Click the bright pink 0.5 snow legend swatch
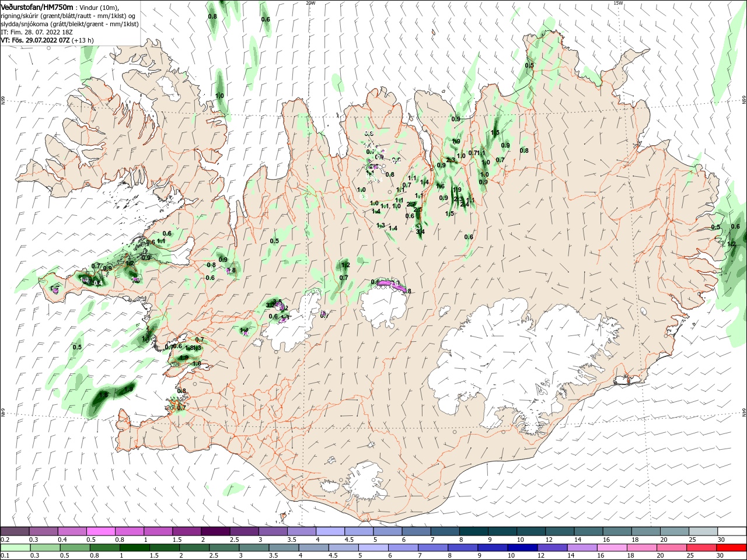This screenshot has height=560, width=747. click(100, 531)
